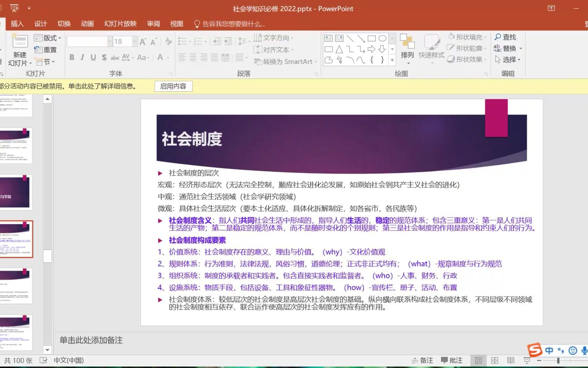Toggle Bold formatting button
This screenshot has height=368, width=588.
coord(72,58)
